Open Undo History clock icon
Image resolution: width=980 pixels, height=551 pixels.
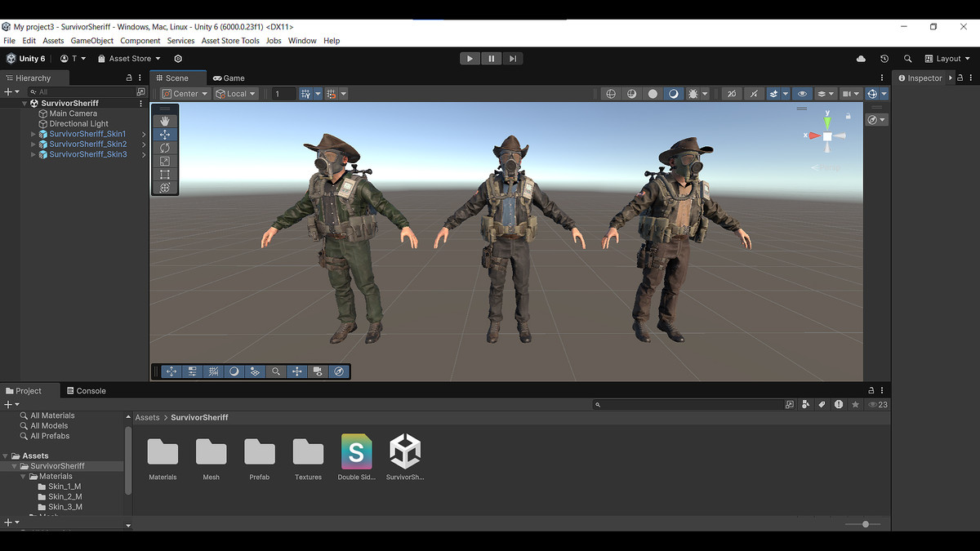coord(884,59)
